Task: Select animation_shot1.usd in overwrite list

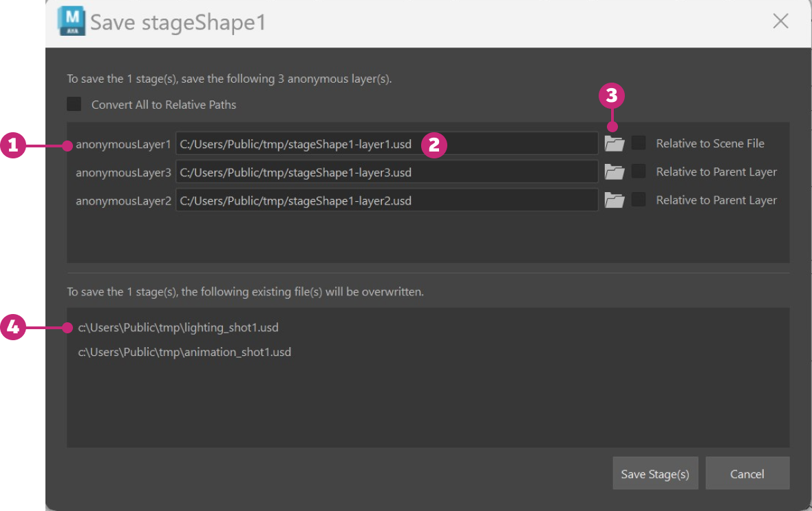Action: 184,352
